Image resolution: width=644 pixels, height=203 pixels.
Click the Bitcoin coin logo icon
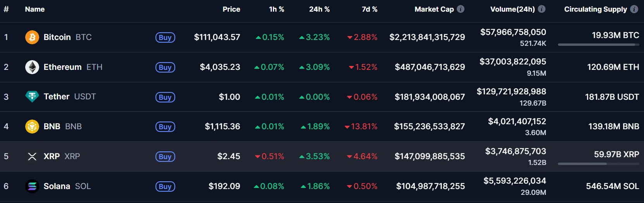point(32,37)
